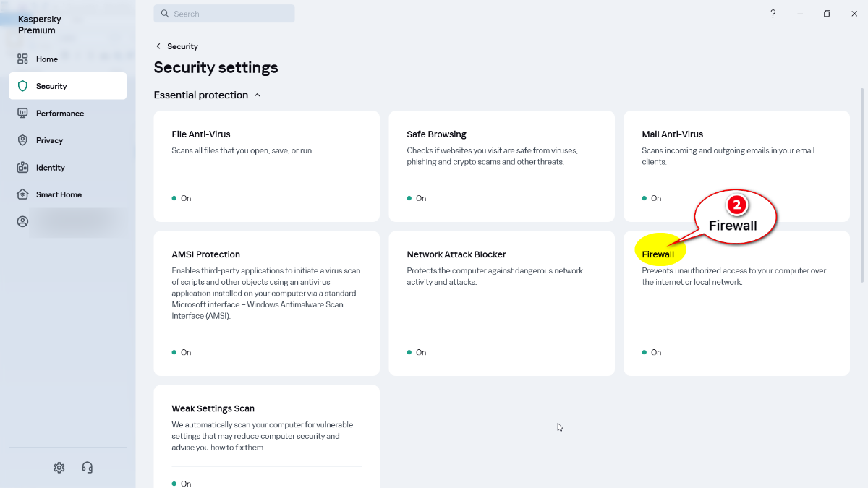Switch to the Identity section
The image size is (868, 488).
click(67, 168)
